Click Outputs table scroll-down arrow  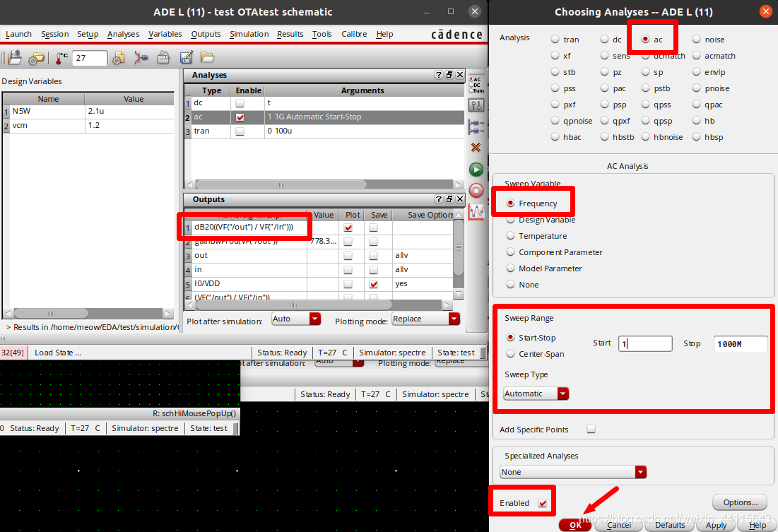click(x=459, y=295)
